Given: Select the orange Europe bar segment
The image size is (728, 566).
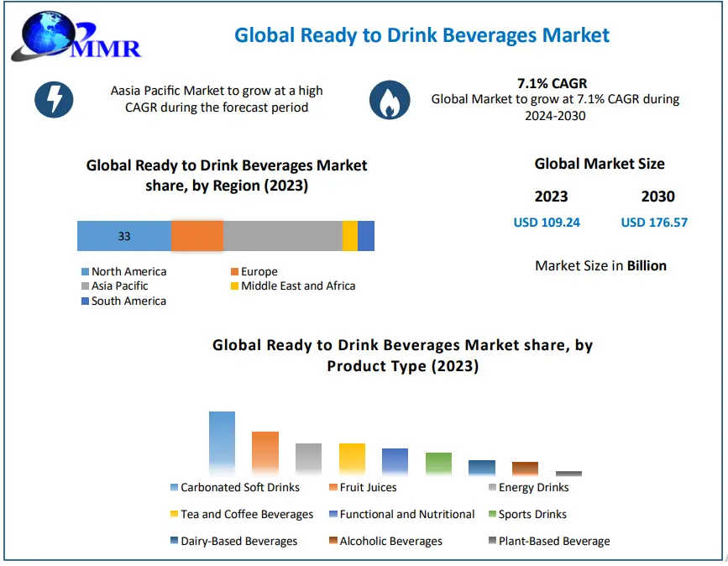Looking at the screenshot, I should tap(196, 236).
